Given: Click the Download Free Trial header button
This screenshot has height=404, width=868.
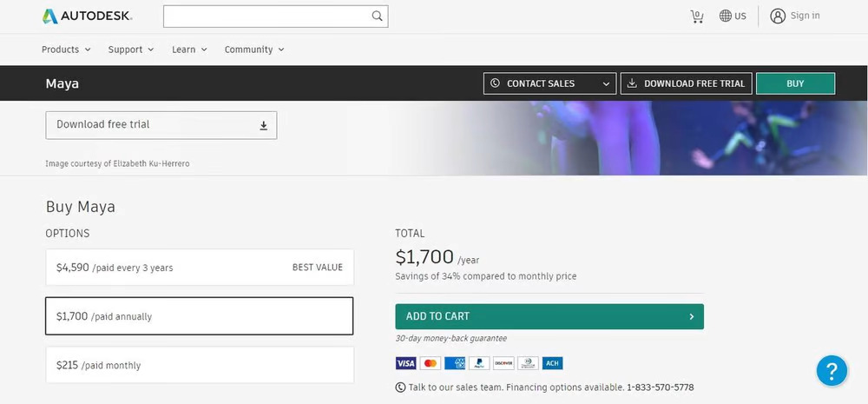Looking at the screenshot, I should click(686, 83).
